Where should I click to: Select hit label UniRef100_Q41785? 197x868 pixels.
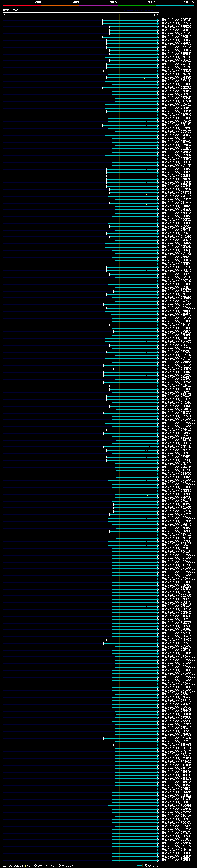(177, 470)
